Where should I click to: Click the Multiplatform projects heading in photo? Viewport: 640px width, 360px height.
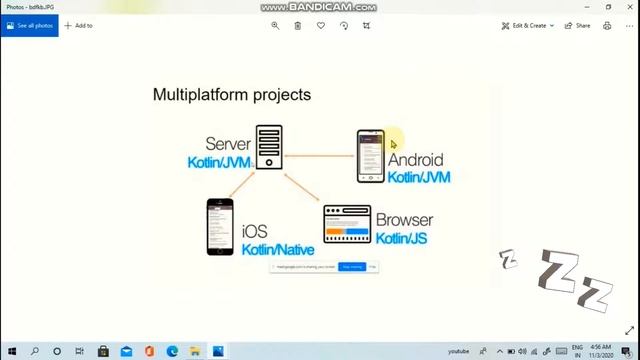coord(232,95)
